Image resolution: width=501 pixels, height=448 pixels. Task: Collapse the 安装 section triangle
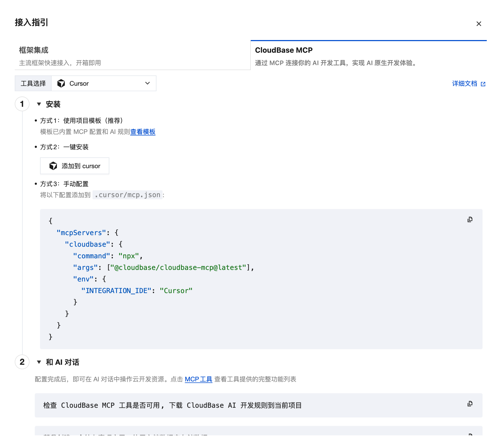click(x=39, y=104)
